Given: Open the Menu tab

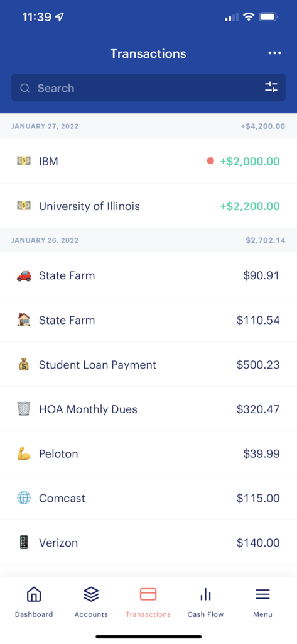Looking at the screenshot, I should [x=262, y=602].
